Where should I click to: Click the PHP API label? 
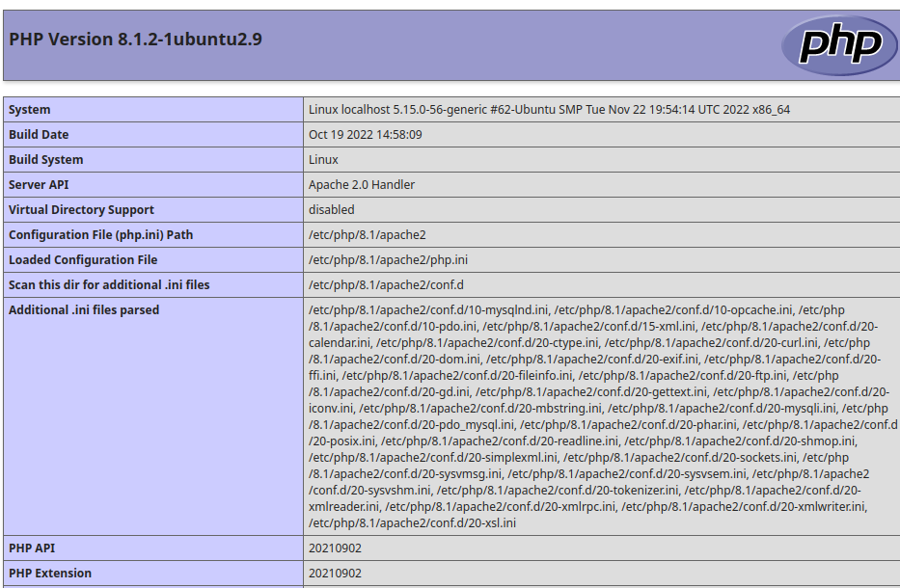32,548
